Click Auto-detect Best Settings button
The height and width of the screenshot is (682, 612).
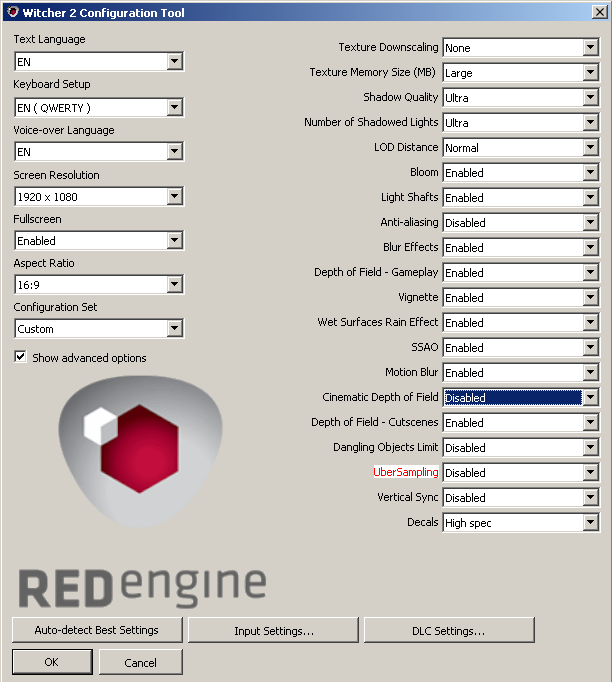97,630
